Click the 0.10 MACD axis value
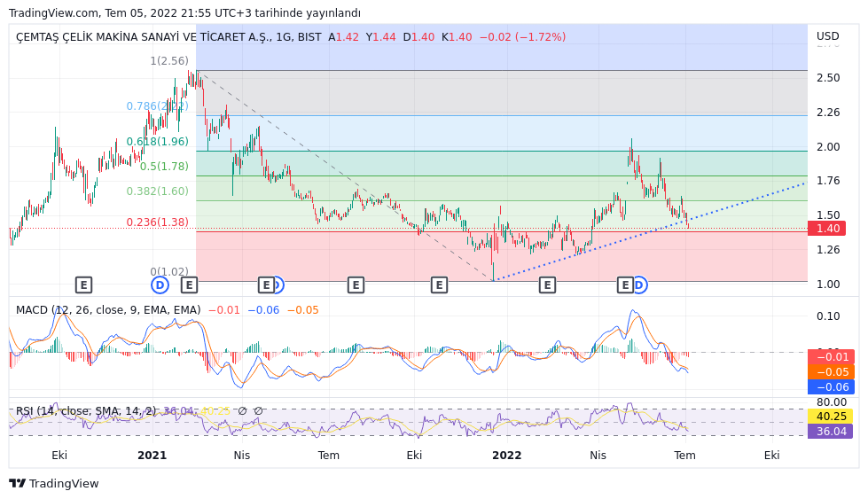The width and height of the screenshot is (868, 499). point(828,316)
